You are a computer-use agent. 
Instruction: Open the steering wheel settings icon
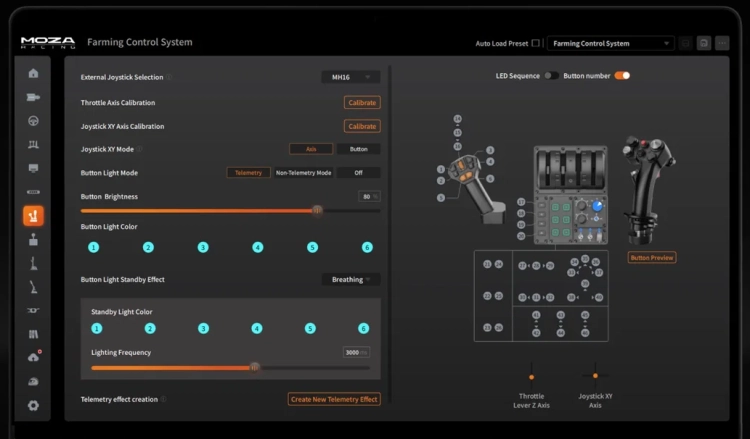tap(33, 121)
